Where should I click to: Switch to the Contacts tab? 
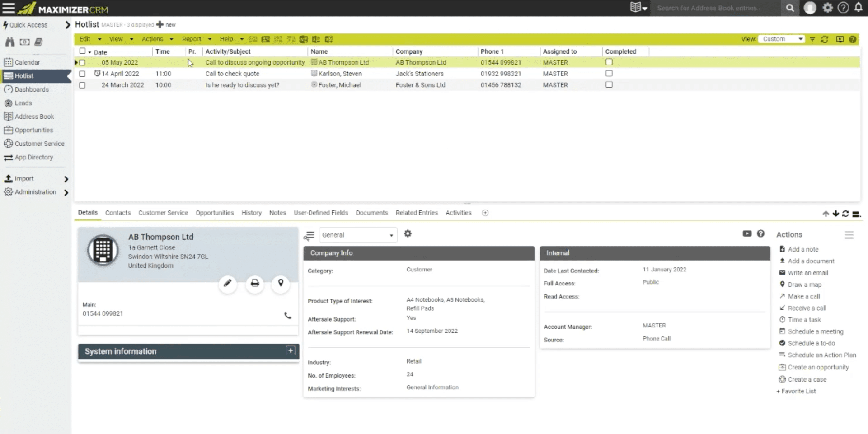[118, 213]
